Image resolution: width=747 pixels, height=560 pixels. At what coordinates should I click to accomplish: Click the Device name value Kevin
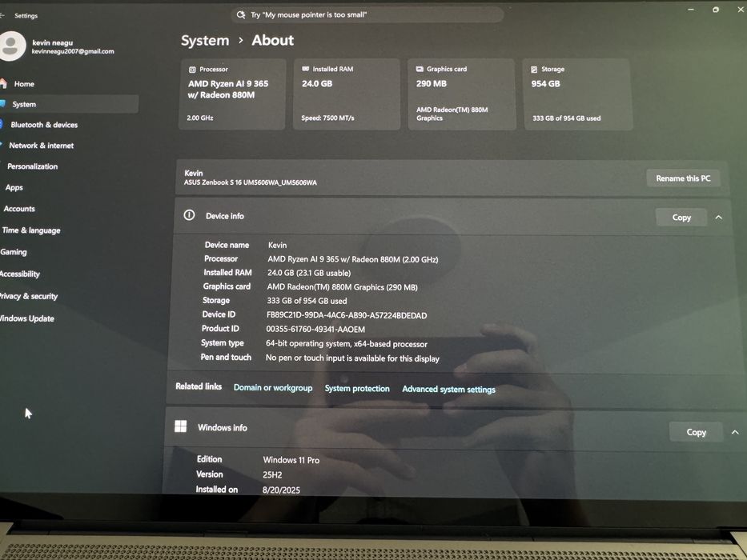[277, 246]
